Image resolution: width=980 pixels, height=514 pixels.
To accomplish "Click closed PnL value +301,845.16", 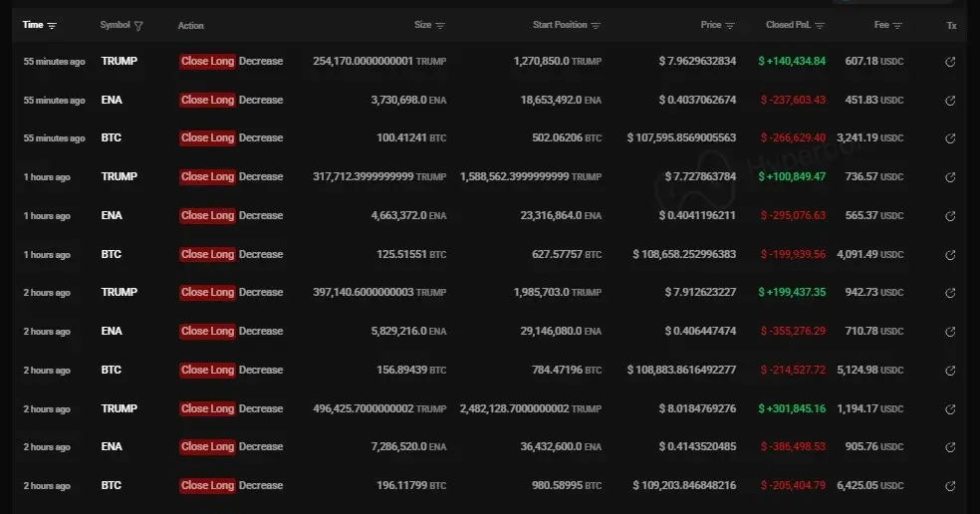I will tap(792, 409).
